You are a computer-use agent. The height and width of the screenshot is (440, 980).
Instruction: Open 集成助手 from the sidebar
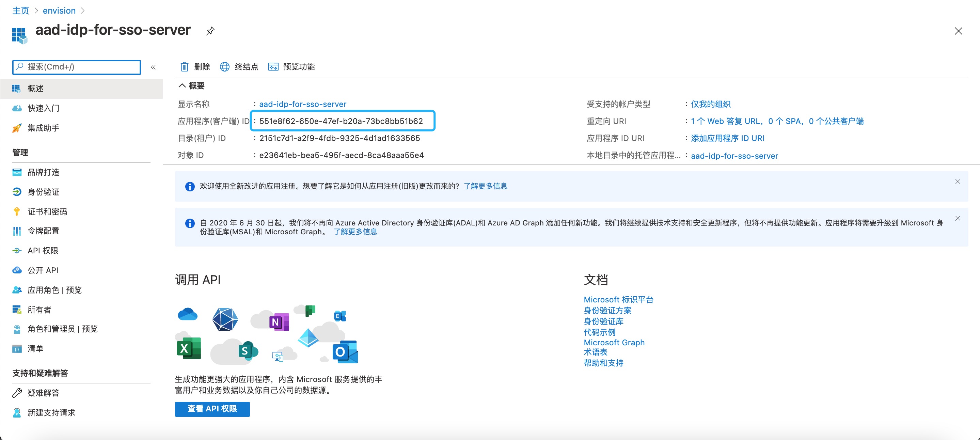click(43, 128)
